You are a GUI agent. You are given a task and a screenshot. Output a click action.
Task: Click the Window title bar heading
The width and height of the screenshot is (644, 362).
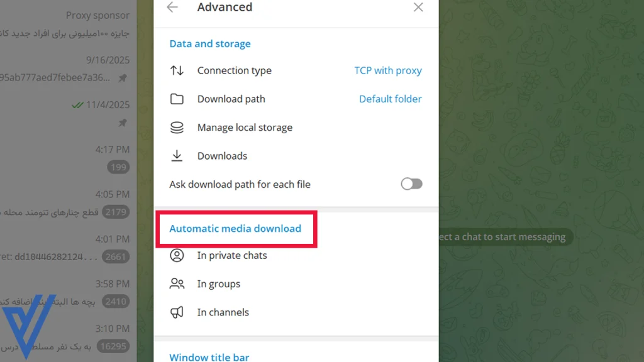(x=209, y=357)
